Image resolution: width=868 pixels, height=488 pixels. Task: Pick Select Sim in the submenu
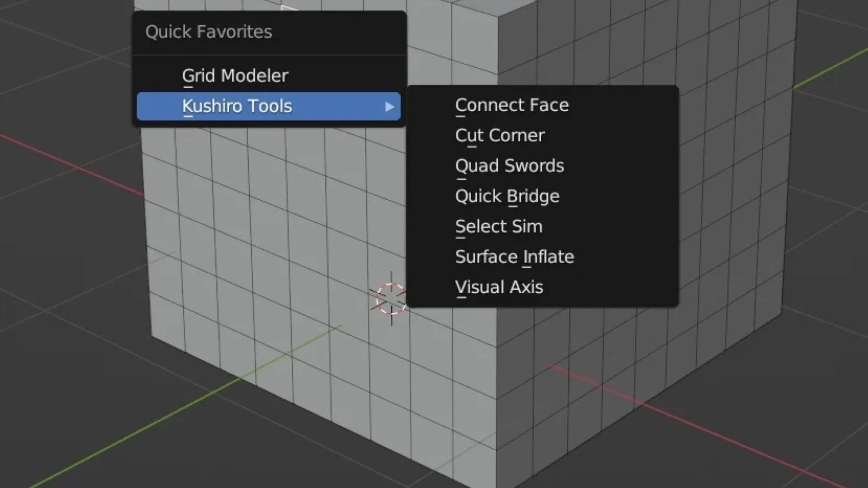coord(542,226)
